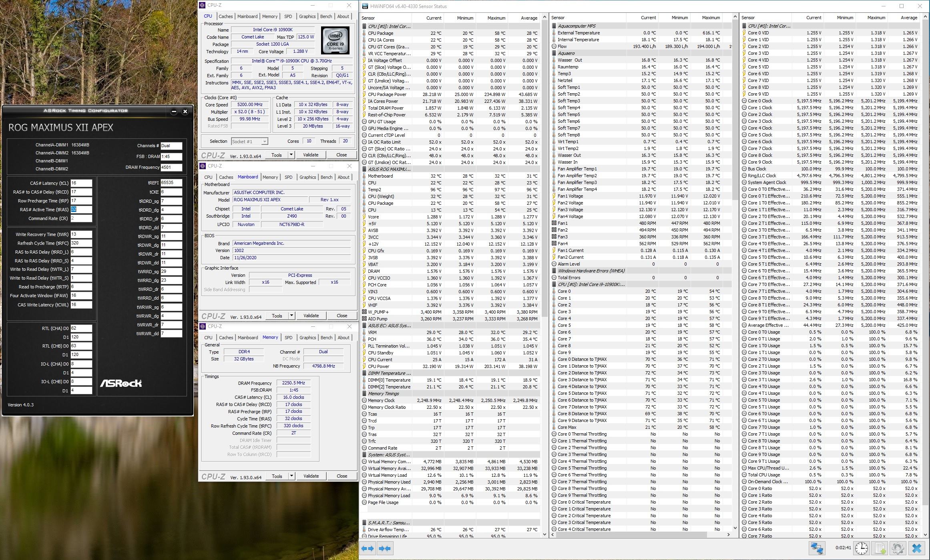Click the Command Rate (CR) value field
Image resolution: width=930 pixels, height=560 pixels.
click(x=81, y=218)
